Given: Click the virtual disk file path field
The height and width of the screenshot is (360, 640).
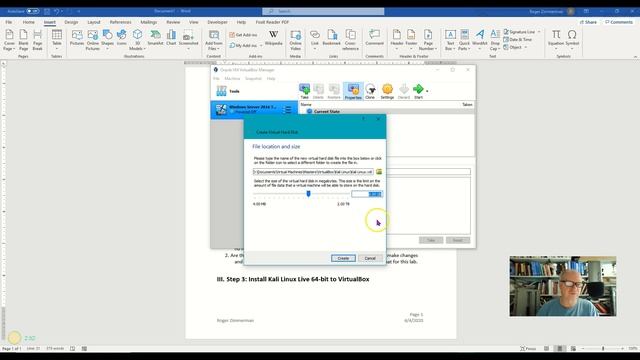Looking at the screenshot, I should 313,172.
